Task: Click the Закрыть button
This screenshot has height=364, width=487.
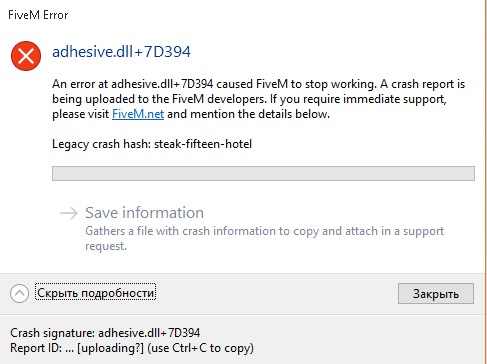Action: pyautogui.click(x=436, y=294)
